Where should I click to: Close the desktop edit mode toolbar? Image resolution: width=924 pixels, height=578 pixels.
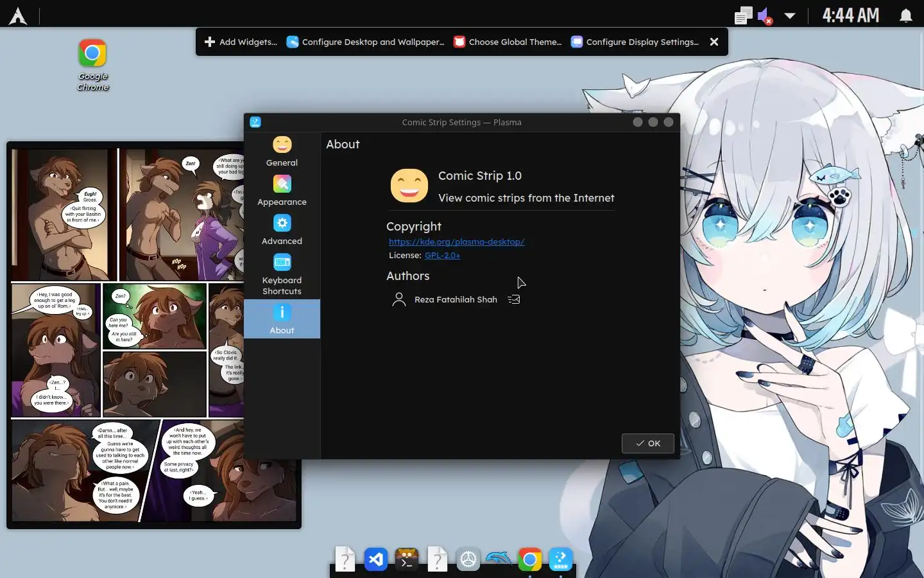pyautogui.click(x=714, y=42)
